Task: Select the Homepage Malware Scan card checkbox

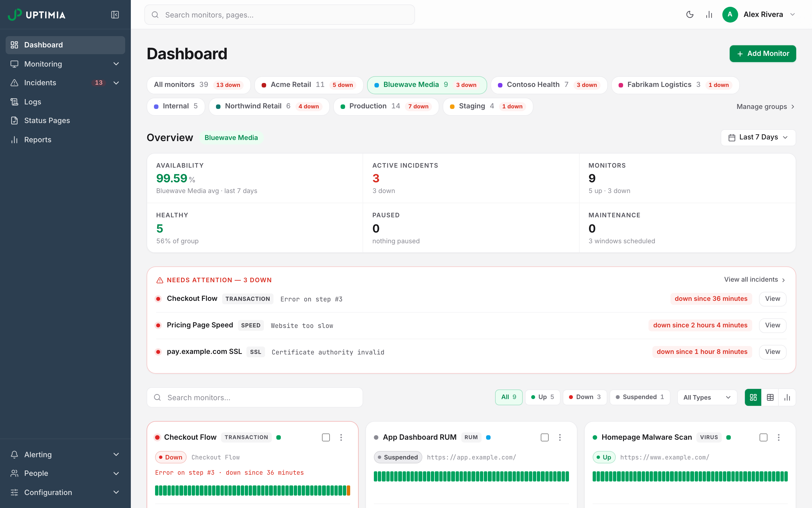Action: click(x=763, y=437)
